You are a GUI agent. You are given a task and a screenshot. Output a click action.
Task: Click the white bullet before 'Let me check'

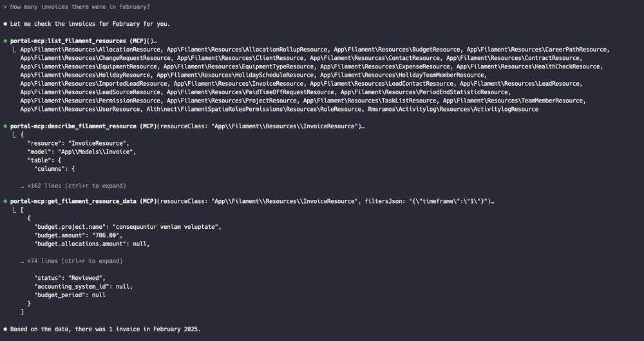point(5,24)
